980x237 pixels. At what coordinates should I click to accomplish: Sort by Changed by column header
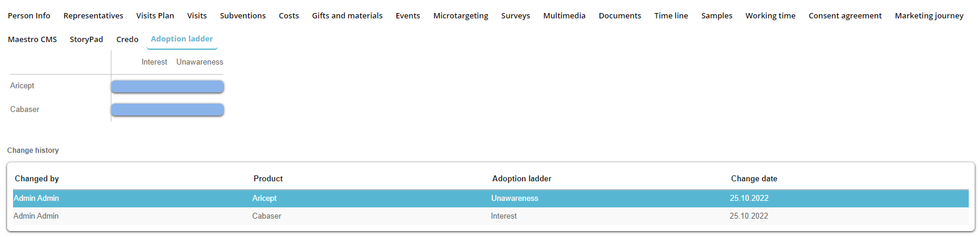[37, 179]
